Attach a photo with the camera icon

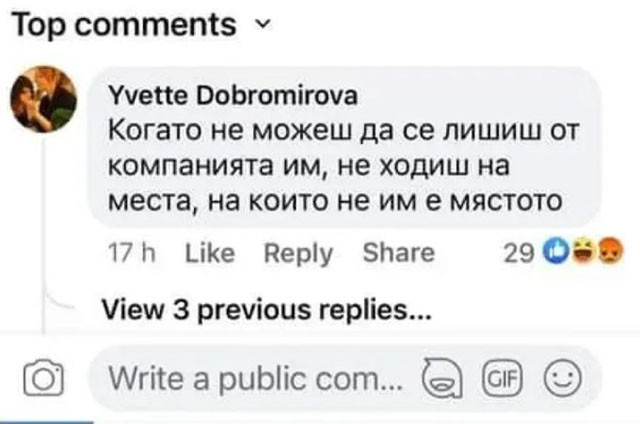(x=43, y=380)
